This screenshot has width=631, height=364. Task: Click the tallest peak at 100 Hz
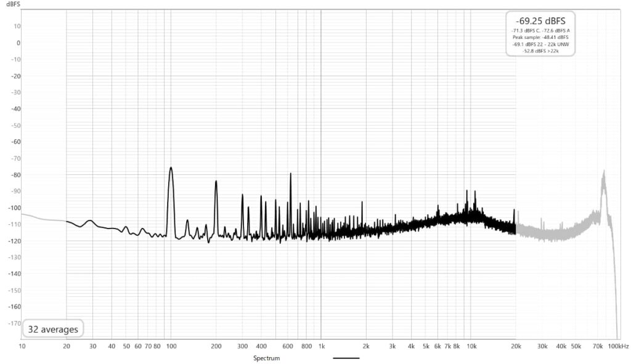point(171,168)
